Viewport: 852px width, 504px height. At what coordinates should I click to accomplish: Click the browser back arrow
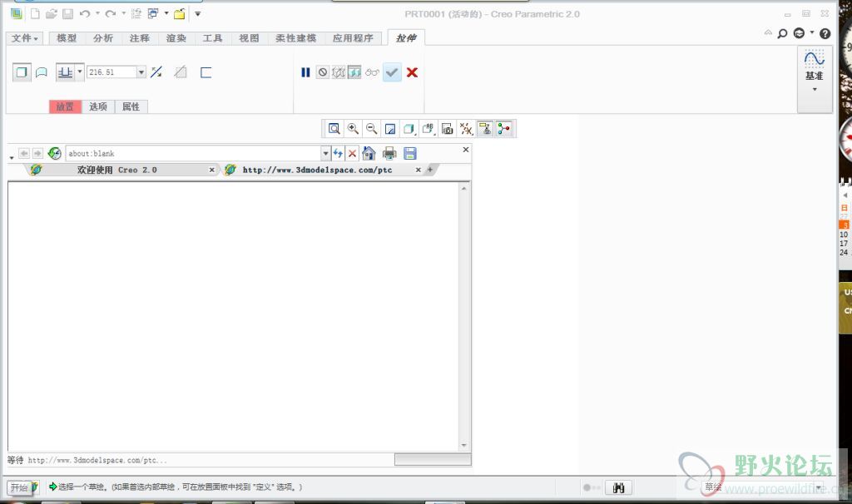tap(24, 153)
